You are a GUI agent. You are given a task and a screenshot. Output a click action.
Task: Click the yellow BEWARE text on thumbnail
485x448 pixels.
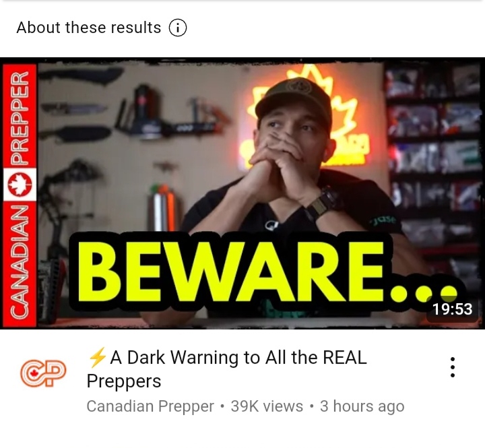tap(266, 271)
